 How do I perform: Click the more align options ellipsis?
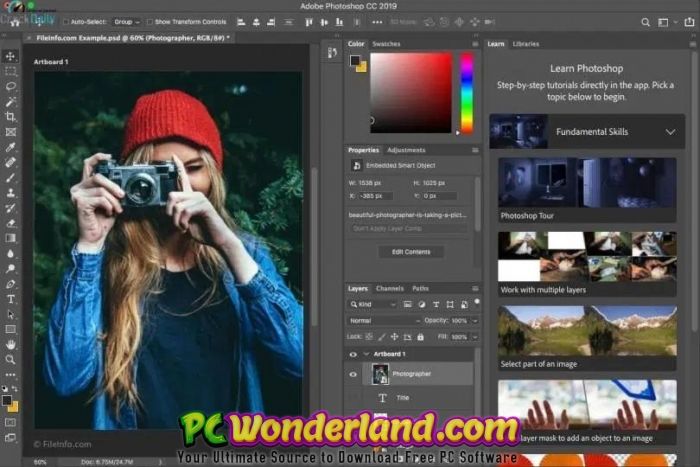point(377,22)
